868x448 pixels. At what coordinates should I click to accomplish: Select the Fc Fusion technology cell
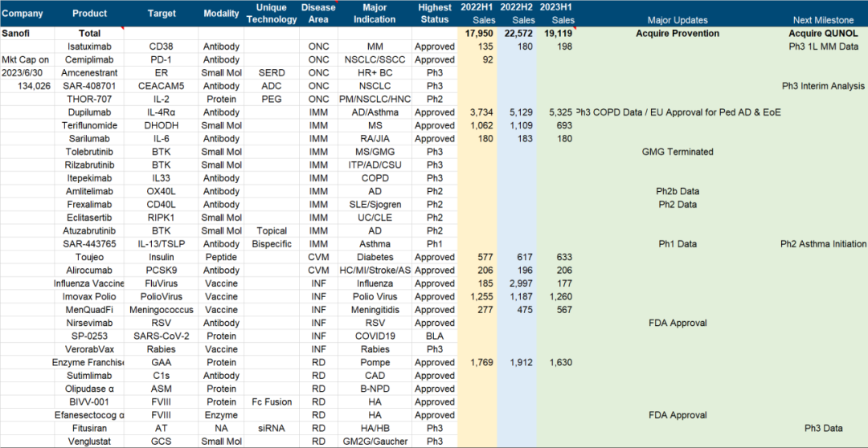(272, 401)
